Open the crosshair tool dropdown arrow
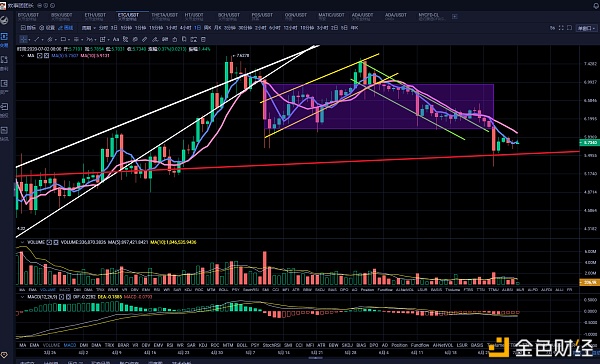 point(29,39)
